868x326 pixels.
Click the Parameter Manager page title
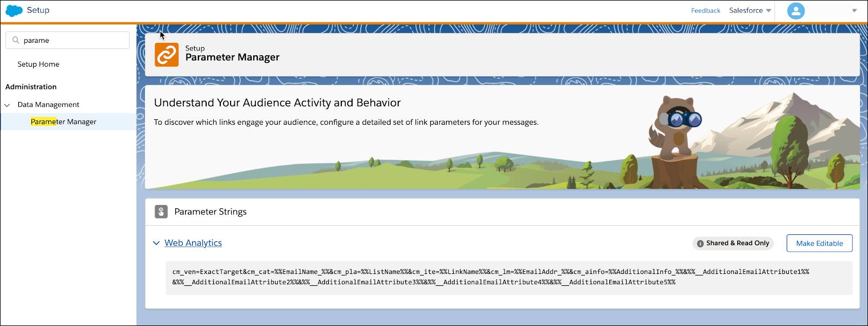point(232,57)
